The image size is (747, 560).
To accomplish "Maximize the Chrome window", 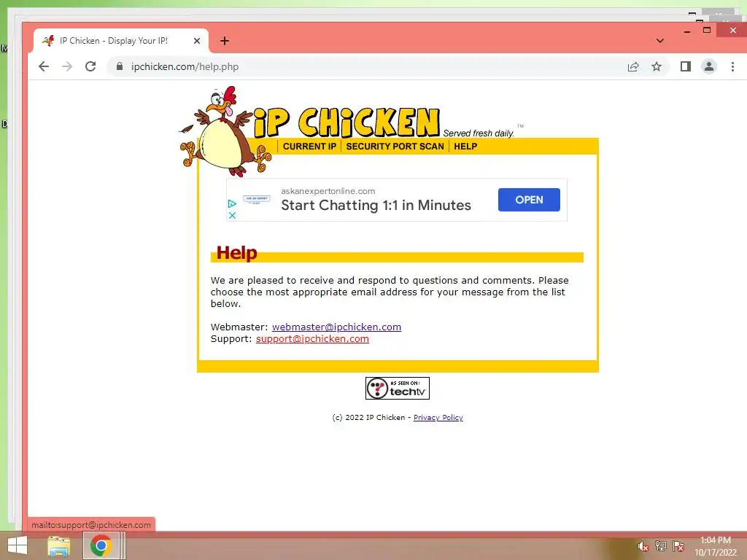I will pyautogui.click(x=707, y=30).
